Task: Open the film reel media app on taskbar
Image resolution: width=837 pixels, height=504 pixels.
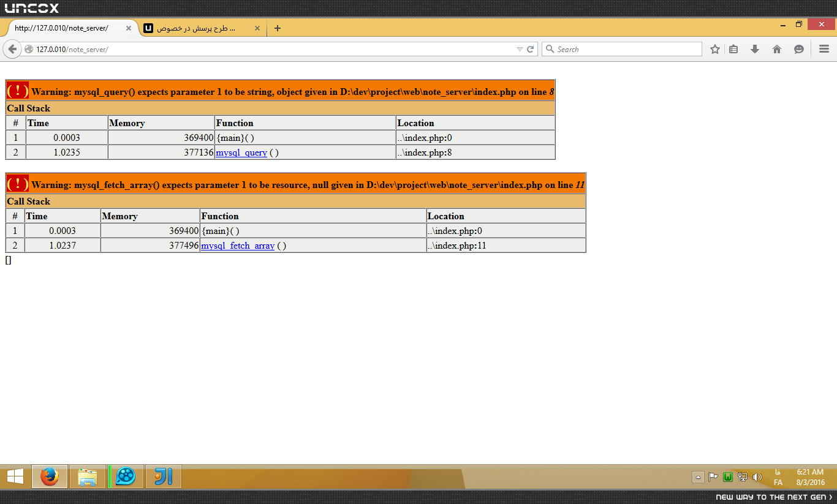Action: point(126,476)
